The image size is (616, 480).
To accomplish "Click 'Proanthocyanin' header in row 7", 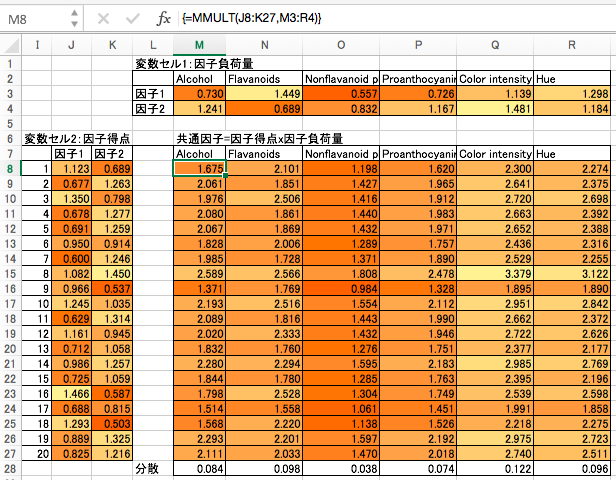I will click(418, 154).
